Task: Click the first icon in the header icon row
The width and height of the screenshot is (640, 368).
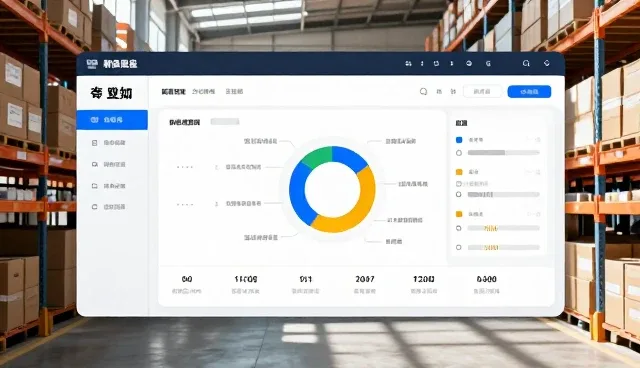Action: pos(408,64)
